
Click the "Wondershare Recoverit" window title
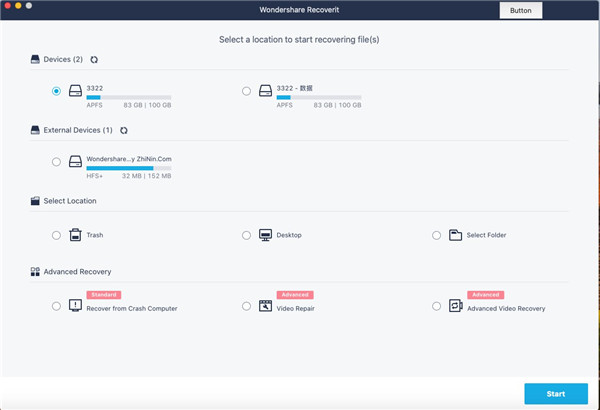pyautogui.click(x=299, y=10)
